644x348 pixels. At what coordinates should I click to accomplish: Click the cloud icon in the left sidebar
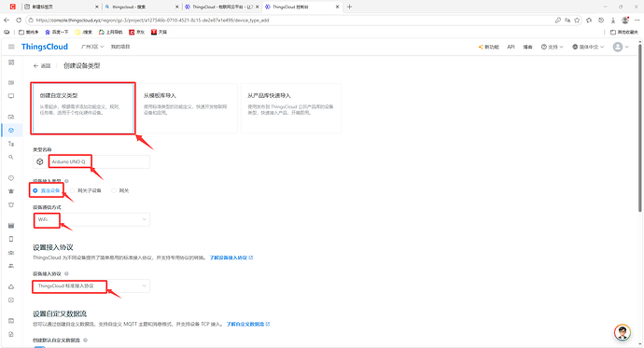tap(11, 286)
